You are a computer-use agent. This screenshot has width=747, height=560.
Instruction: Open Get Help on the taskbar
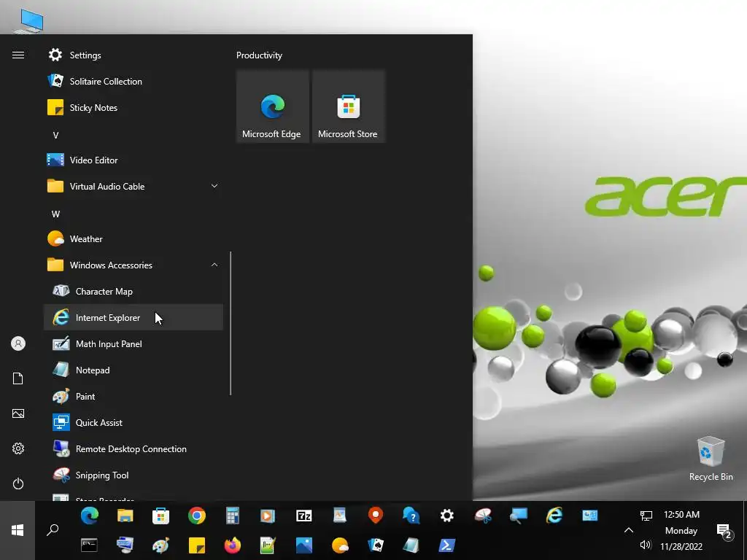coord(411,516)
